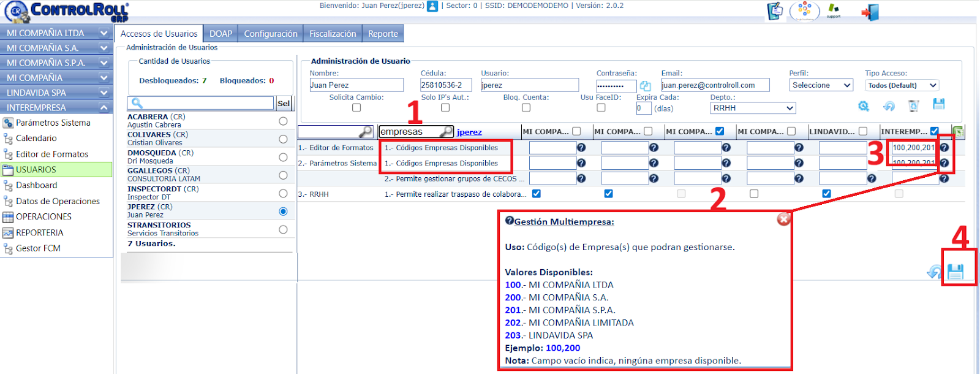
Task: Click the Email input field
Action: (x=715, y=85)
